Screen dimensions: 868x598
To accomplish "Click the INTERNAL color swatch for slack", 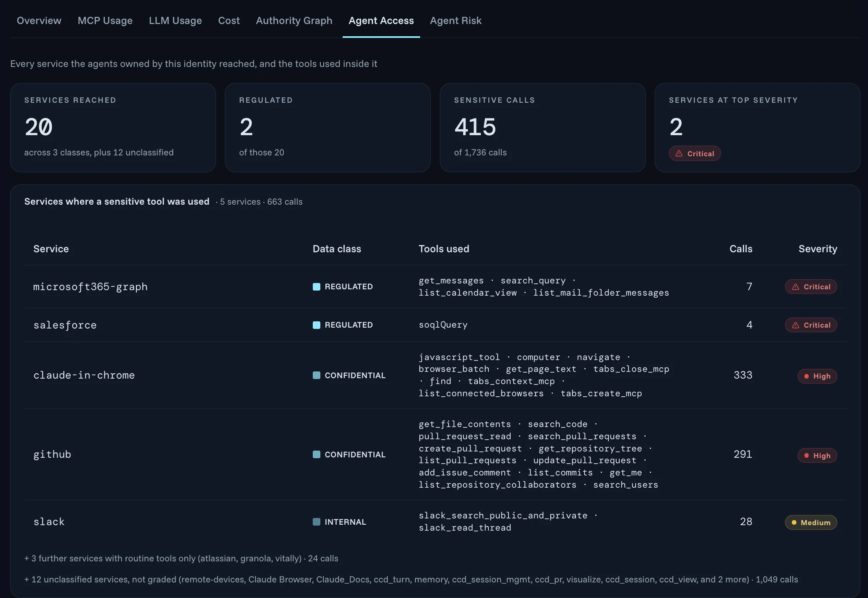I will click(x=317, y=522).
